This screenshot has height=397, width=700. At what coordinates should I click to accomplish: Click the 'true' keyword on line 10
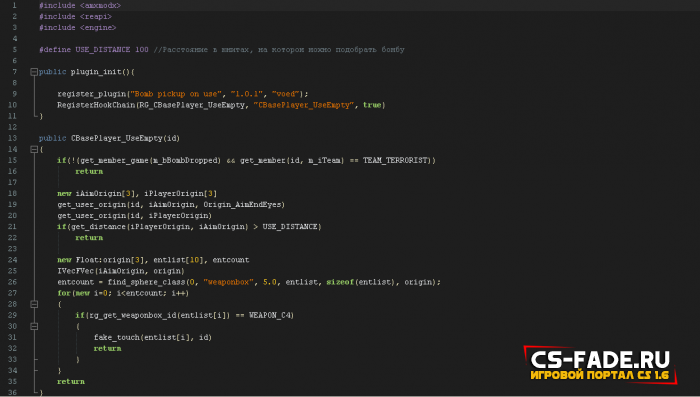pyautogui.click(x=372, y=105)
